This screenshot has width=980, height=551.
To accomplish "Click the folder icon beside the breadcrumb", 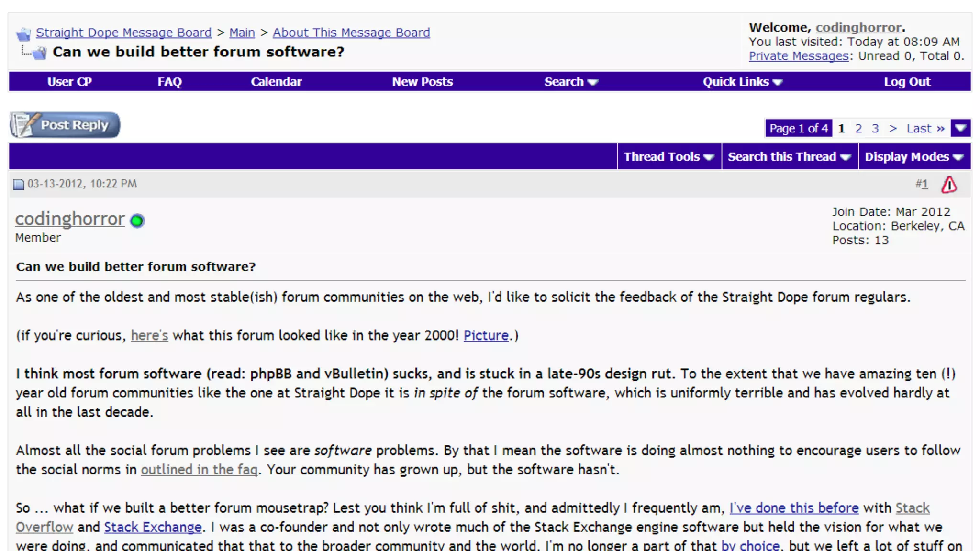I will [23, 34].
